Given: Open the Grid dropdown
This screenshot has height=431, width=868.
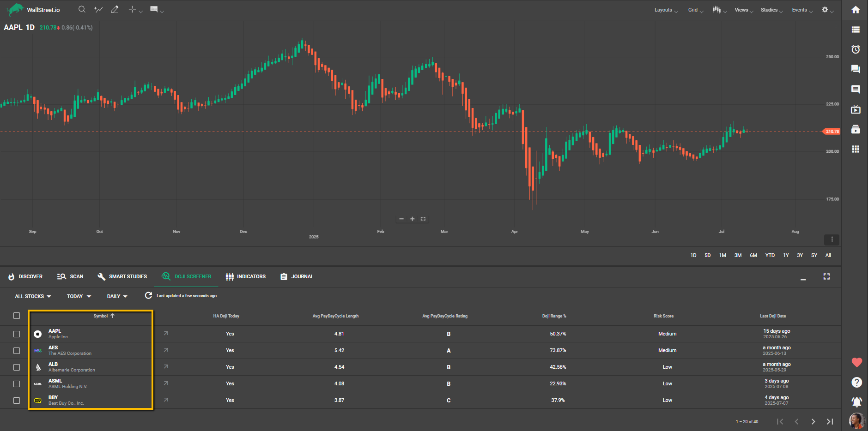Looking at the screenshot, I should coord(695,10).
